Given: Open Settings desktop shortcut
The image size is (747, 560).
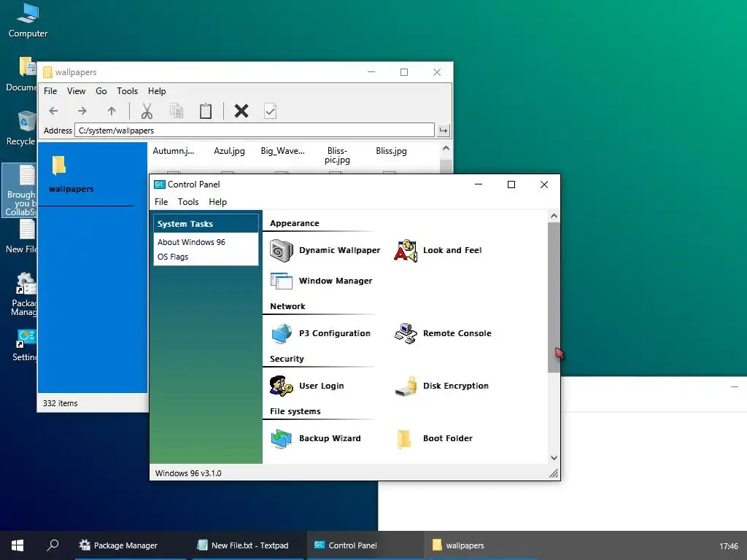Looking at the screenshot, I should [x=24, y=345].
